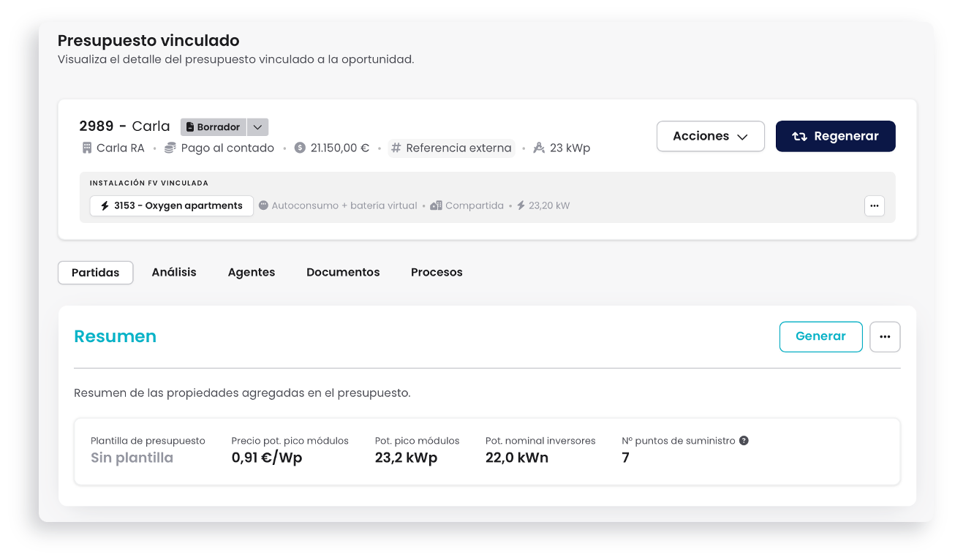955x560 pixels.
Task: Click the Referencia externa tag
Action: pyautogui.click(x=451, y=148)
